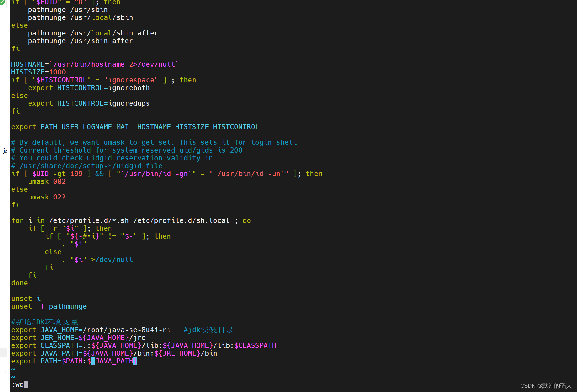Screen dimensions: 577x392
Task: Click the gray highlighted item in left strip
Action: click(x=3, y=352)
